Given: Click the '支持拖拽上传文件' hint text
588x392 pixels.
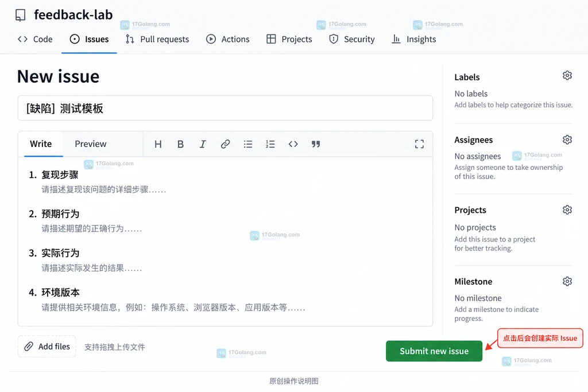Looking at the screenshot, I should [115, 347].
